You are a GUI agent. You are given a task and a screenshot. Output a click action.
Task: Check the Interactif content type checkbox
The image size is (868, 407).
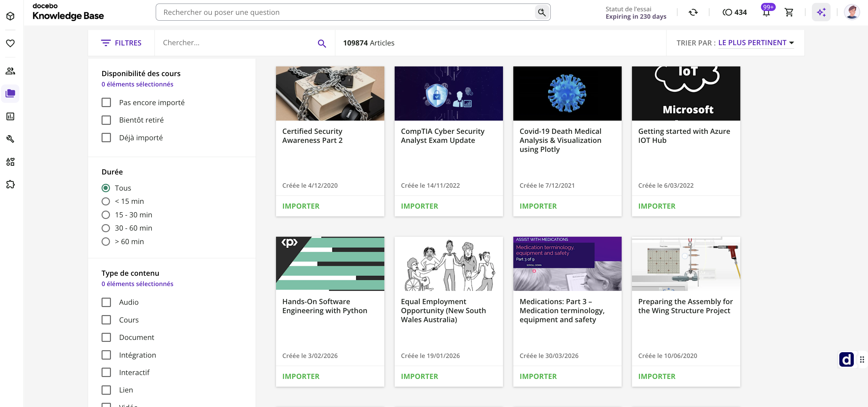[x=106, y=372]
